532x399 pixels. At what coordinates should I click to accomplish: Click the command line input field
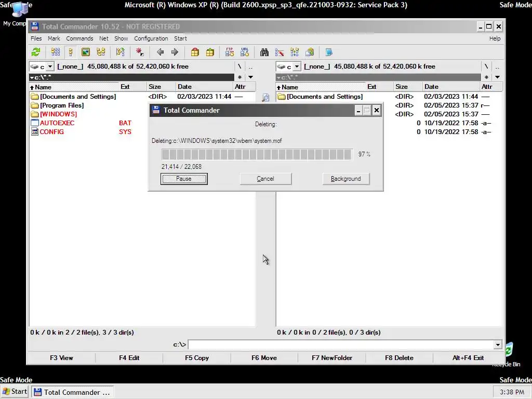pos(341,345)
